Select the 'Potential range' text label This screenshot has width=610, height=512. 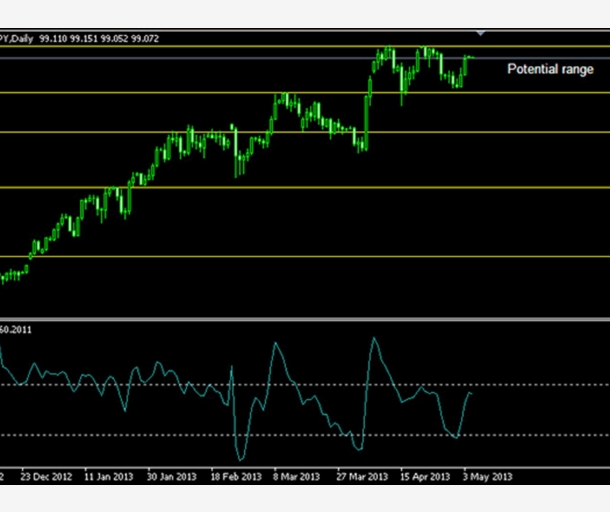(550, 69)
